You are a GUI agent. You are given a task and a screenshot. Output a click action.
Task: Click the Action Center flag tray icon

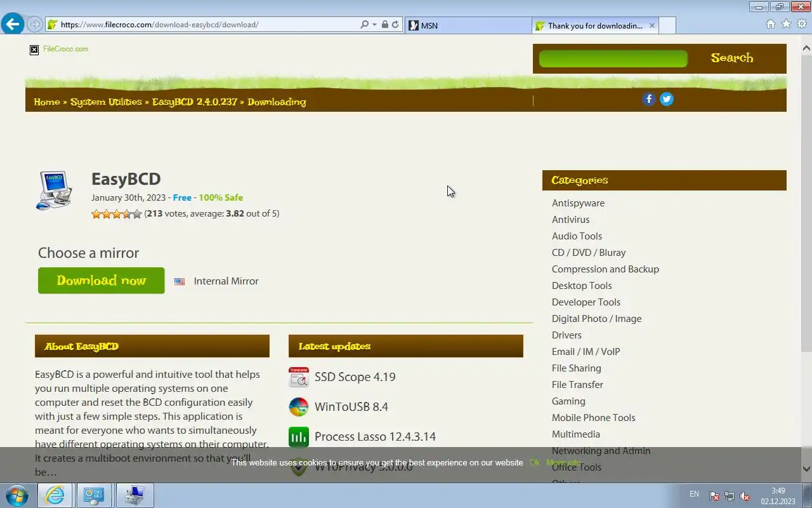[x=714, y=496]
